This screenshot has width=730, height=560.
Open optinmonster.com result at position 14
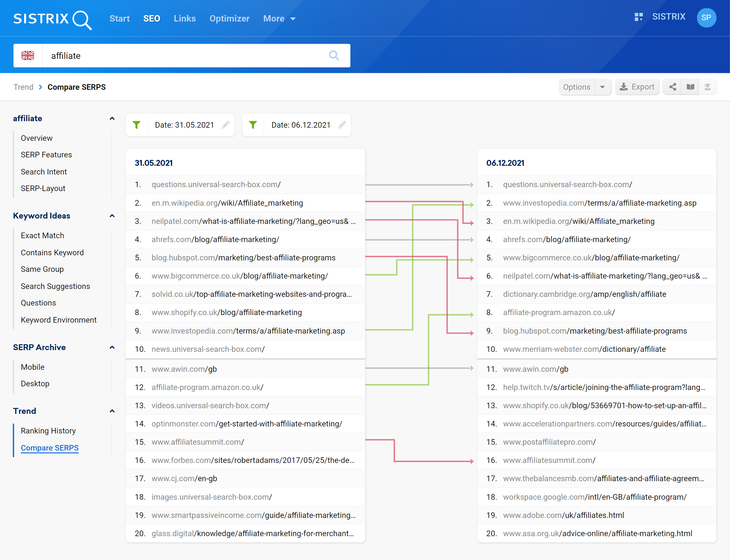[x=247, y=424]
